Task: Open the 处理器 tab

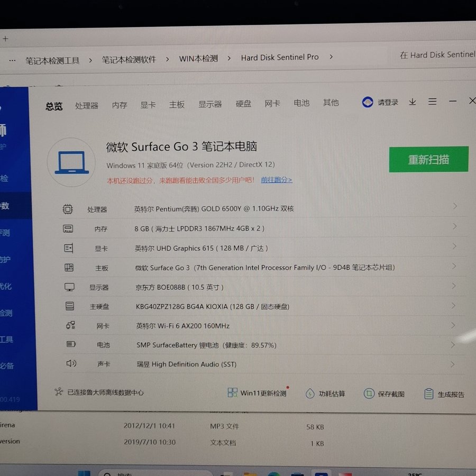Action: coord(87,106)
